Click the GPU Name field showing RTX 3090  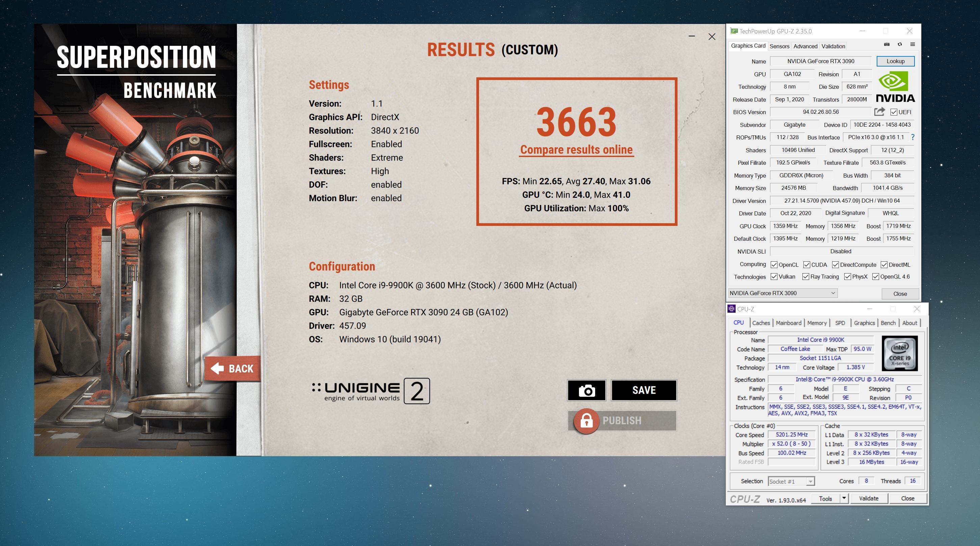[821, 61]
